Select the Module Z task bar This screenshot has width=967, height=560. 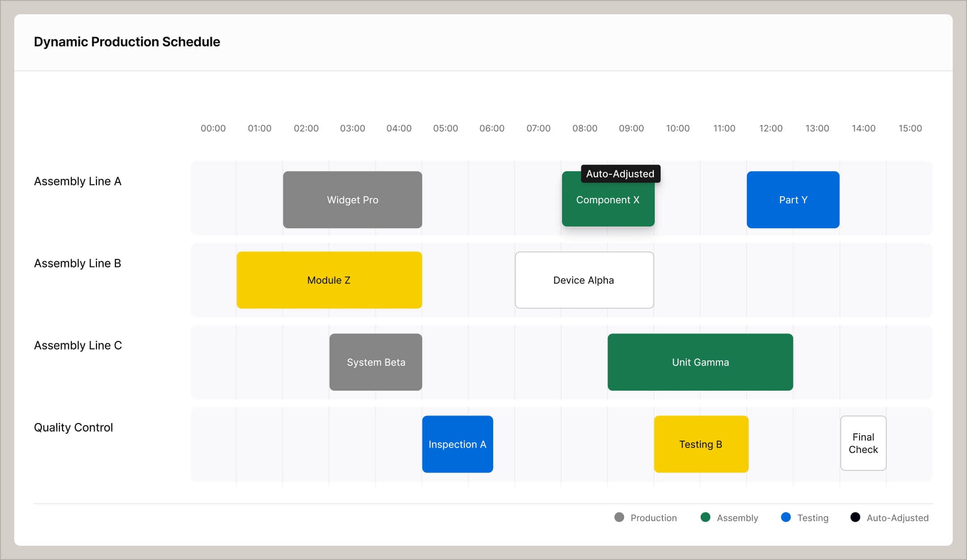click(329, 280)
